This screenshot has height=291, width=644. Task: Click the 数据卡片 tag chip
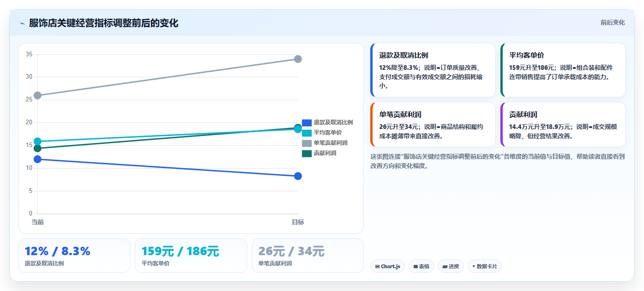coord(485,266)
